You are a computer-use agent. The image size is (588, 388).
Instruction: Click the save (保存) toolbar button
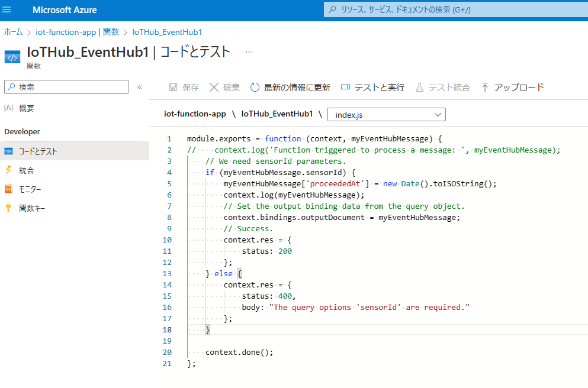click(184, 88)
